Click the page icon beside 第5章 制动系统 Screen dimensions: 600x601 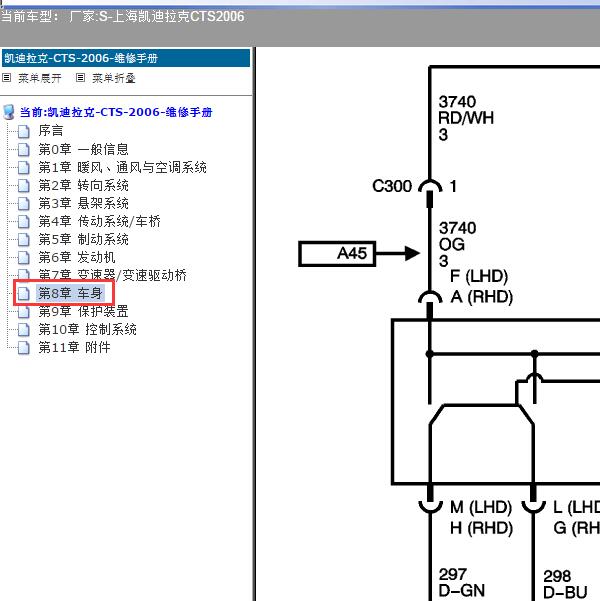(24, 239)
